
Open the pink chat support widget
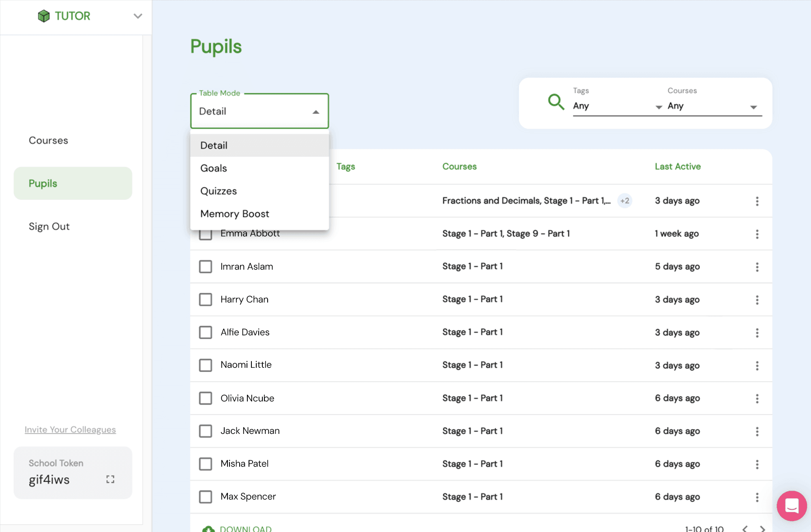tap(791, 506)
